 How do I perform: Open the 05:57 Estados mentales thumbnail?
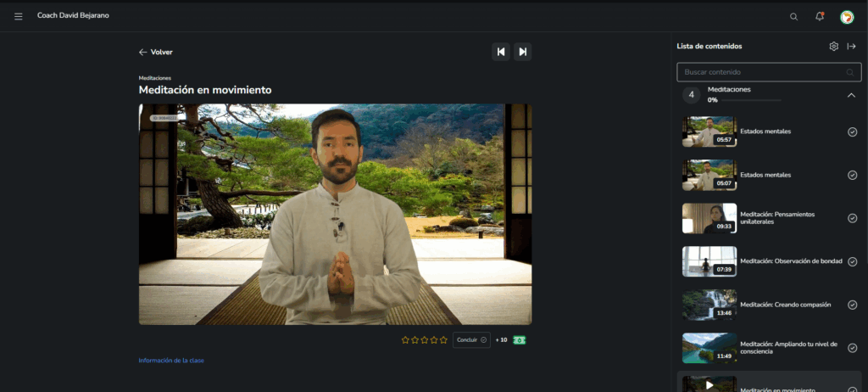point(709,132)
